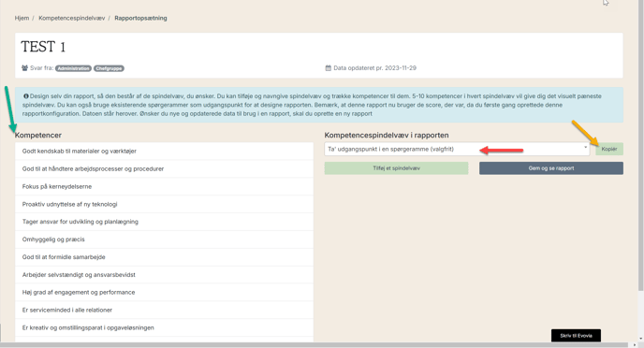Open the Skriv til Evovia chat button
The image size is (644, 348).
[576, 335]
